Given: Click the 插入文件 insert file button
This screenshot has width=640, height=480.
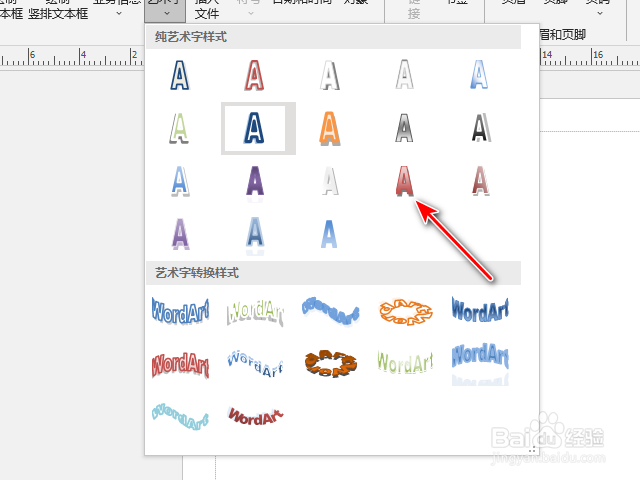Looking at the screenshot, I should tap(207, 10).
